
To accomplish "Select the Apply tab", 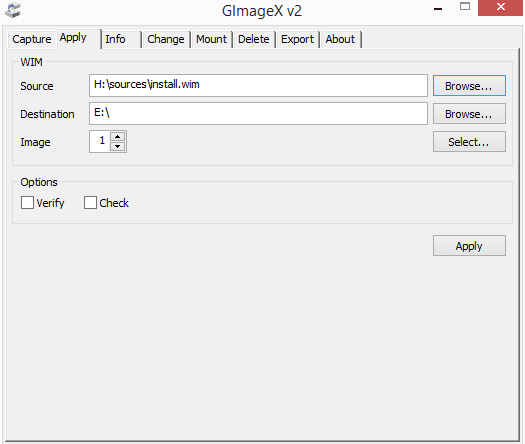I will click(x=79, y=38).
